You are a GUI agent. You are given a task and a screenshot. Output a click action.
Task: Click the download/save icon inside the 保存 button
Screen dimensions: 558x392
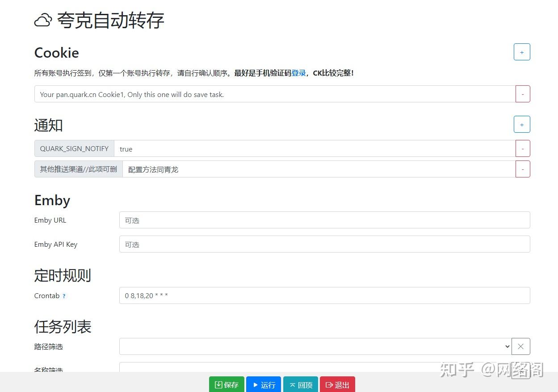pos(219,385)
